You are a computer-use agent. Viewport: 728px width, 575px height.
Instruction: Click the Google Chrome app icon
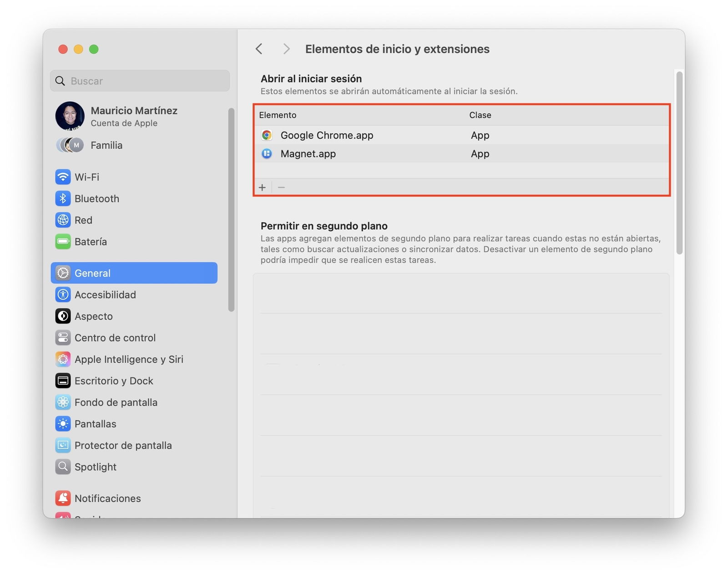point(267,135)
